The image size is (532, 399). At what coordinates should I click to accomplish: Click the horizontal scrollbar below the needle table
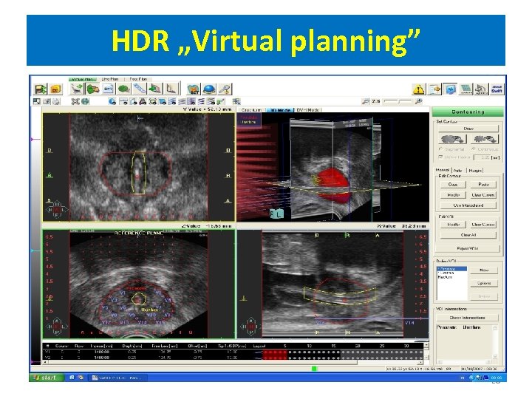point(233,362)
